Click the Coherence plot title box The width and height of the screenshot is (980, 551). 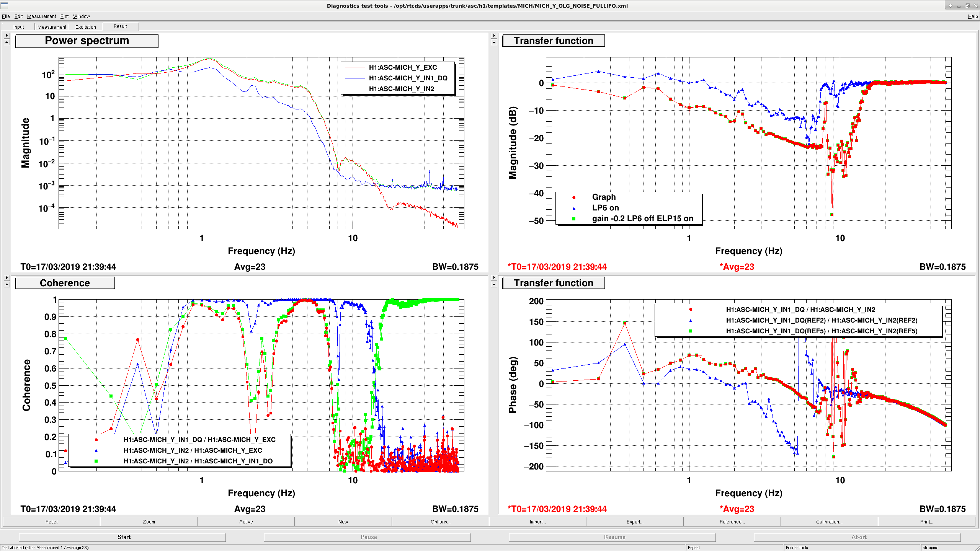(65, 283)
